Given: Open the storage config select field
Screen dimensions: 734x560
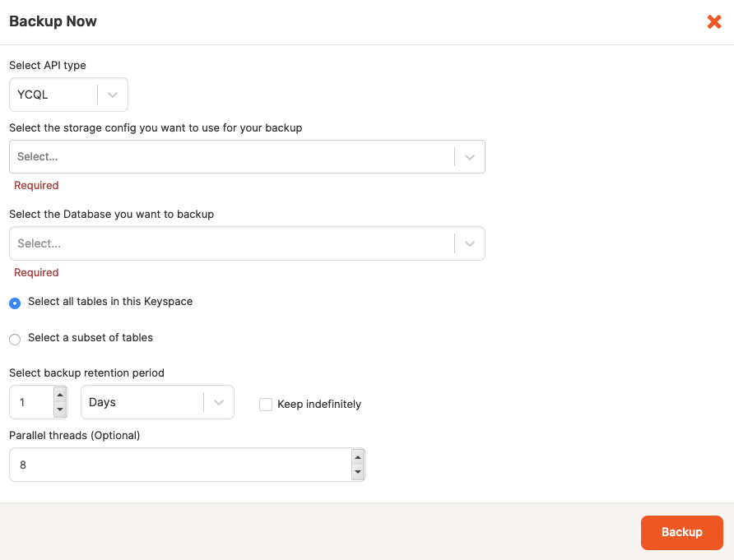Looking at the screenshot, I should coord(230,157).
